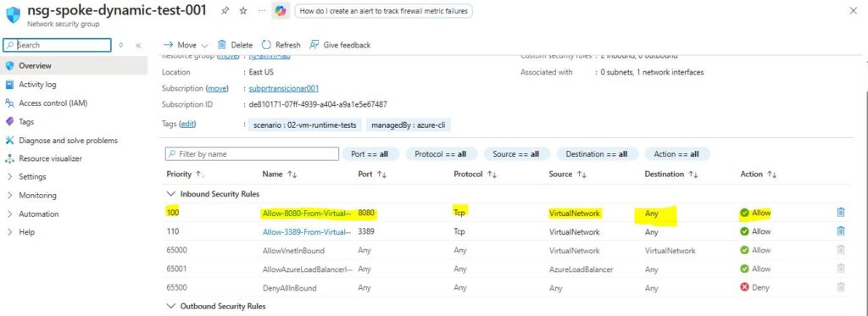Screen dimensions: 868x316
Task: Open the Source == all filter
Action: tap(517, 154)
